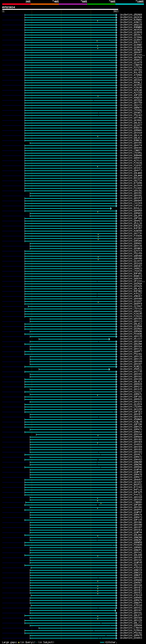Select hit label UniRef100_Q8VXE1
This screenshot has width=146, height=644.
[131, 593]
